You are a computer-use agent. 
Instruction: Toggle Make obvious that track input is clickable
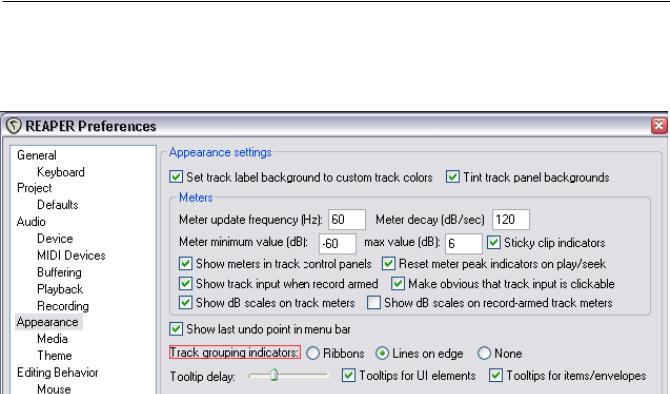coord(398,284)
